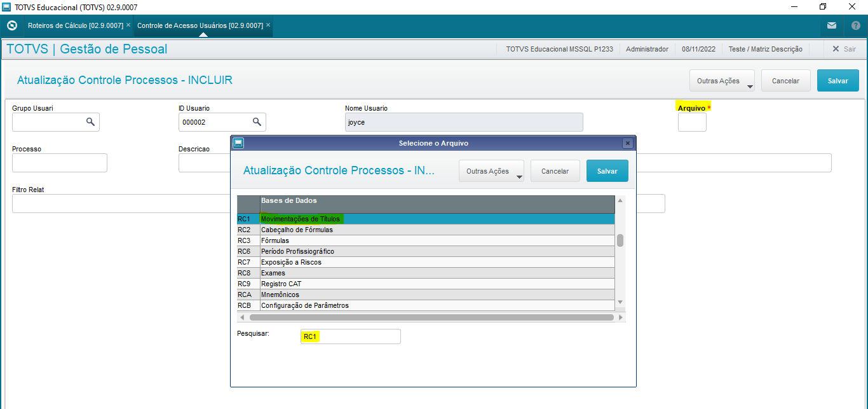868x409 pixels.
Task: Close the Selecione o Arquivo dialog
Action: coord(627,143)
